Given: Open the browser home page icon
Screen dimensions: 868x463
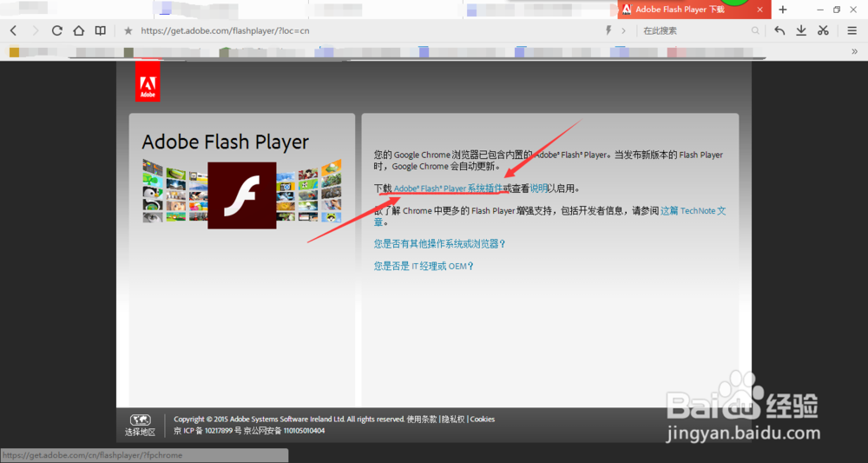Looking at the screenshot, I should (79, 30).
